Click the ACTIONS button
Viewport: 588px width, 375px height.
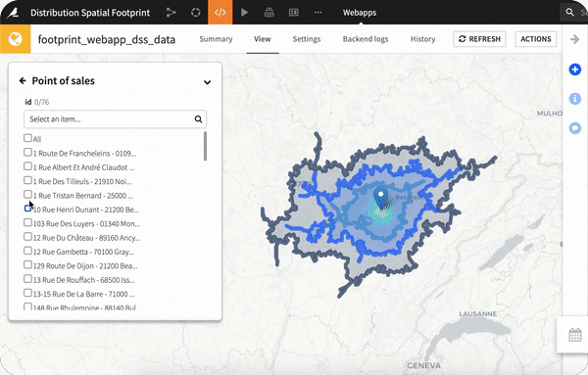point(536,39)
